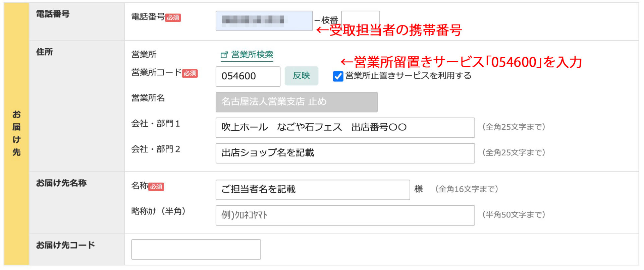Screen dimensions: 644x270
Task: Click the external-link icon beside 営業所検索
Action: point(224,55)
